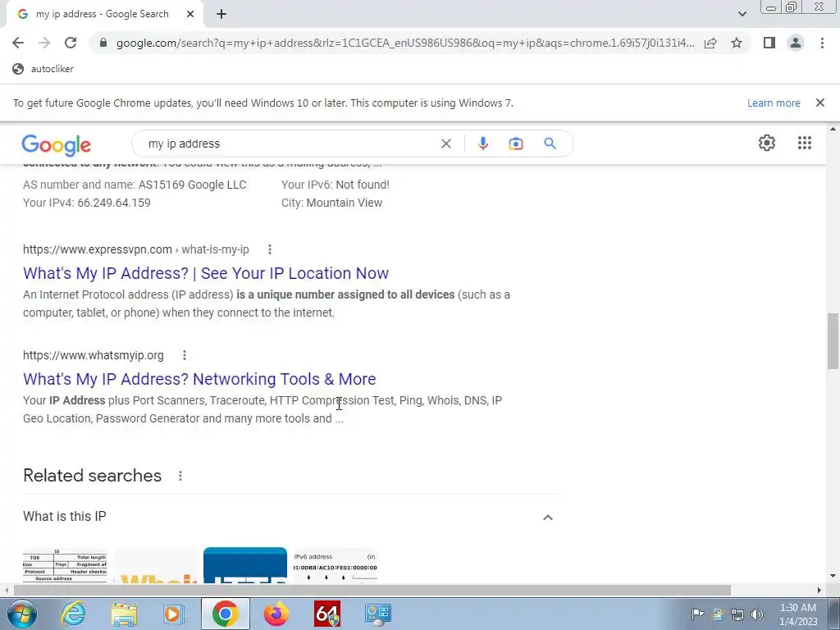Open the volume speaker tray icon
Screen dimensions: 840x630
(x=757, y=614)
